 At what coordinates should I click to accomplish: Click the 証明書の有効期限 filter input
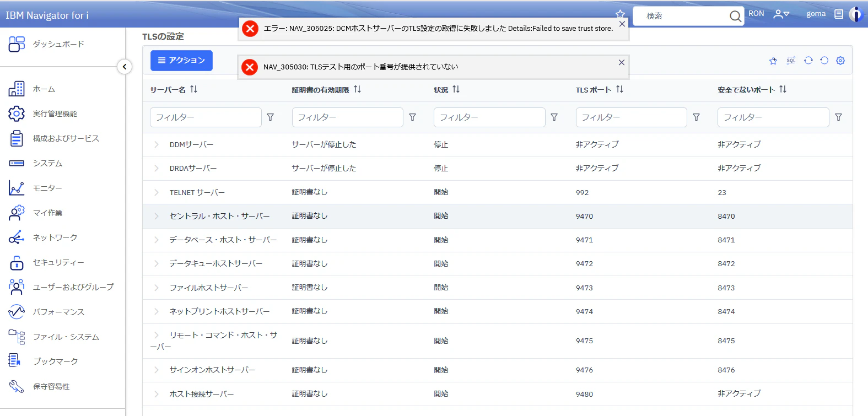[348, 117]
